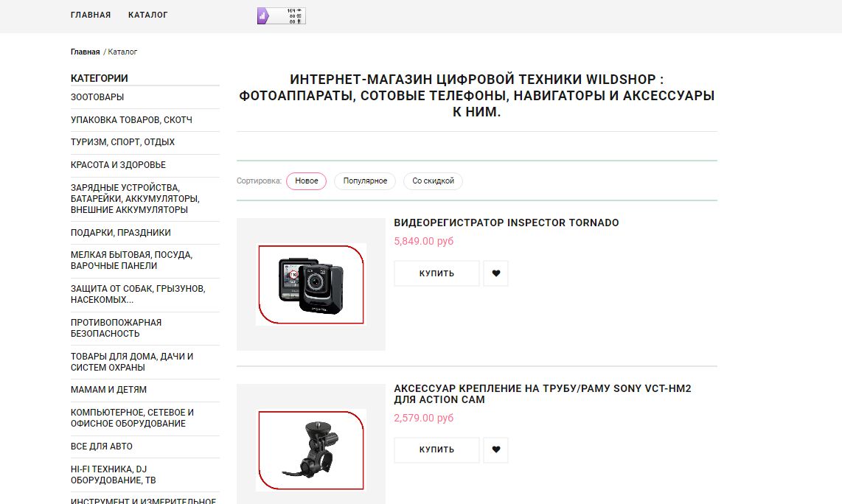Open ВИДЕОРЕГИСТРАТОР INSPECTOR TORNADO product title

click(x=507, y=223)
